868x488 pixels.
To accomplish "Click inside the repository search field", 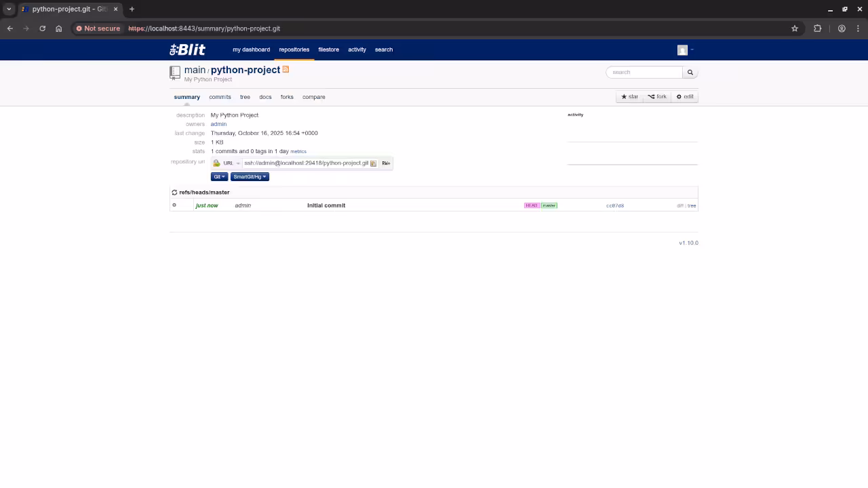I will point(644,73).
